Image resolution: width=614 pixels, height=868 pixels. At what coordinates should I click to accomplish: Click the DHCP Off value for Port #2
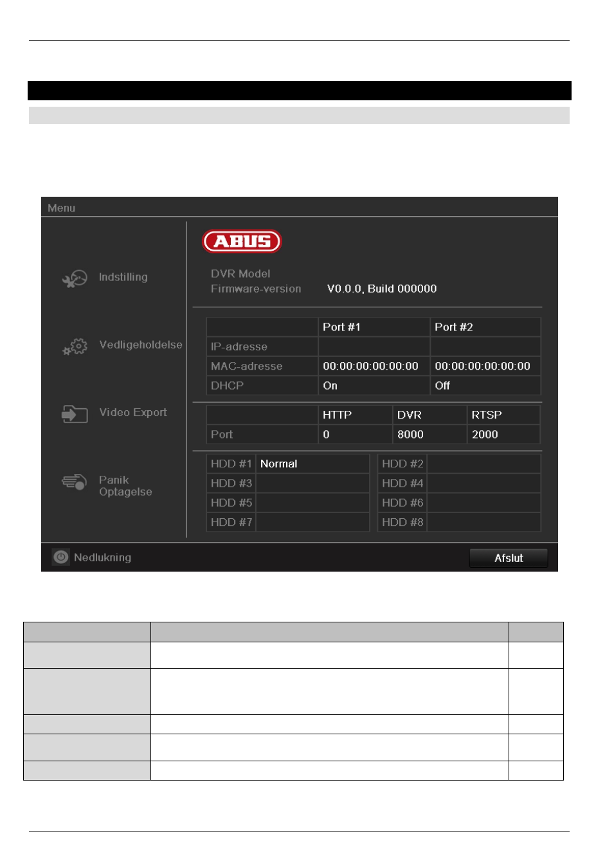[485, 385]
